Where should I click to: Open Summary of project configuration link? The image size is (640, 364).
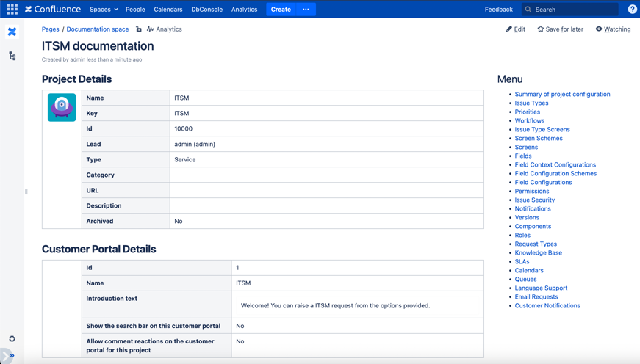tap(562, 94)
